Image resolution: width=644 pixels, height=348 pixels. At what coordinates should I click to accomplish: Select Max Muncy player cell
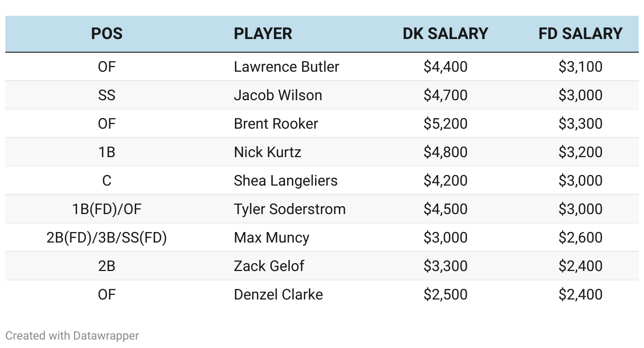(x=271, y=237)
